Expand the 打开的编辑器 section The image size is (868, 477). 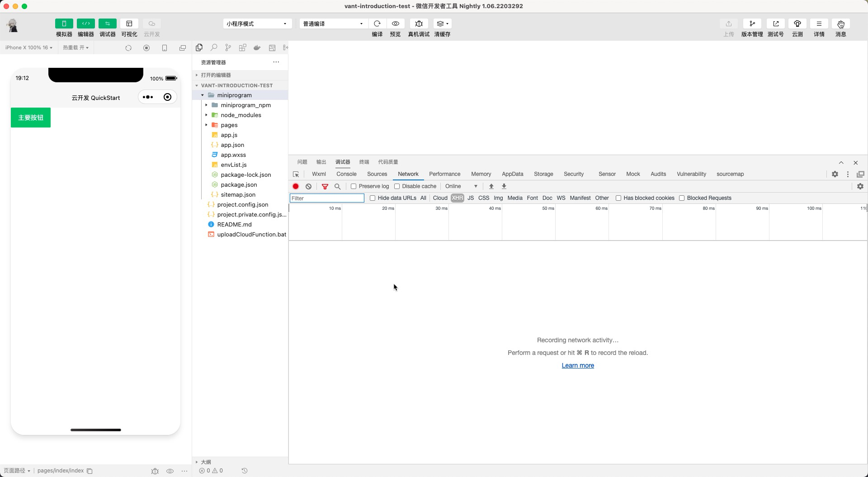pos(240,75)
